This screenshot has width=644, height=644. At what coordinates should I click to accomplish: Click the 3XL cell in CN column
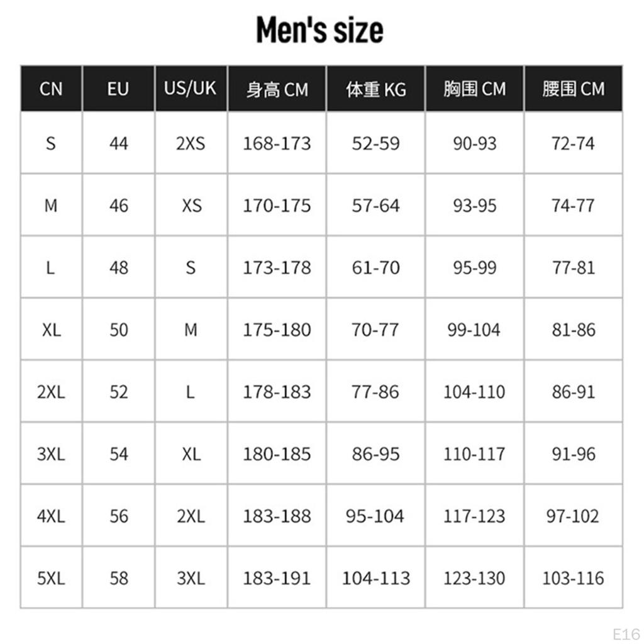point(51,454)
